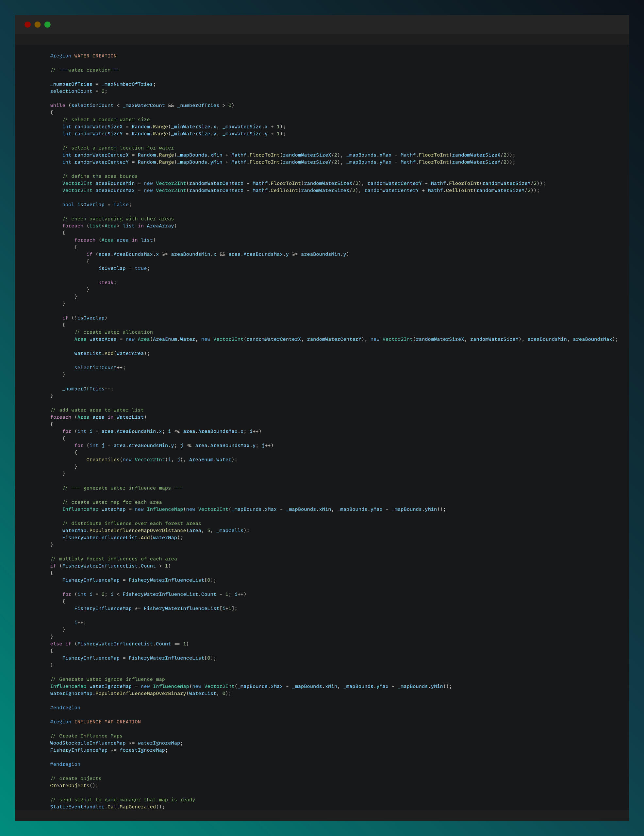Click the 'if (!isOverlap)' condition
Screen dimensions: 644x836
click(85, 318)
